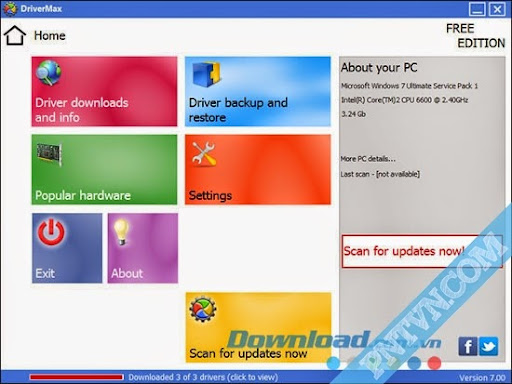The height and width of the screenshot is (384, 512).
Task: Click the red power icon on Exit tile
Action: tap(51, 232)
